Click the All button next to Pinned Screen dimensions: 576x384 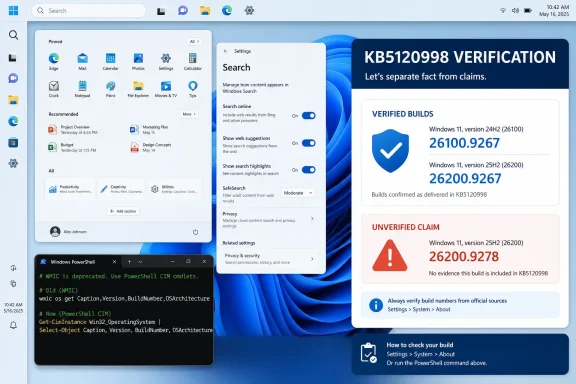coord(194,42)
